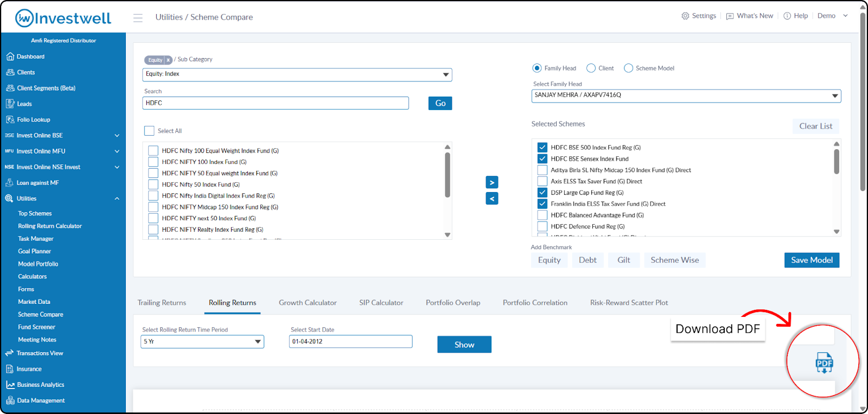868x414 pixels.
Task: Expand Invest Online BSE menu
Action: pos(117,136)
